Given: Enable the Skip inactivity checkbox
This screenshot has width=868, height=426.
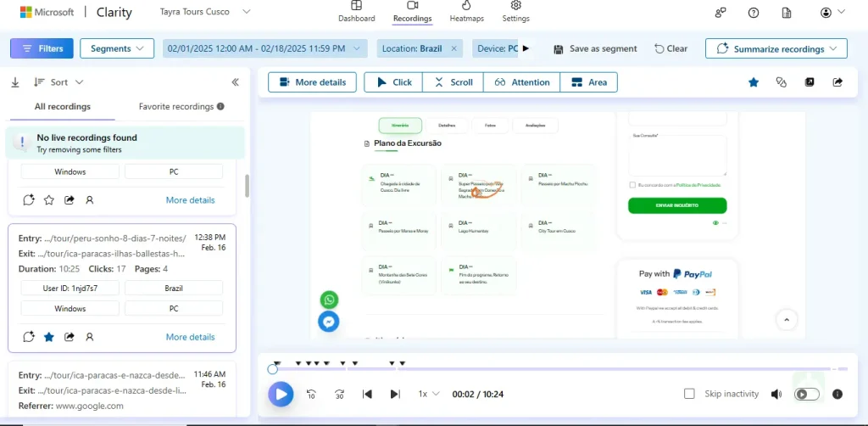Looking at the screenshot, I should 689,394.
